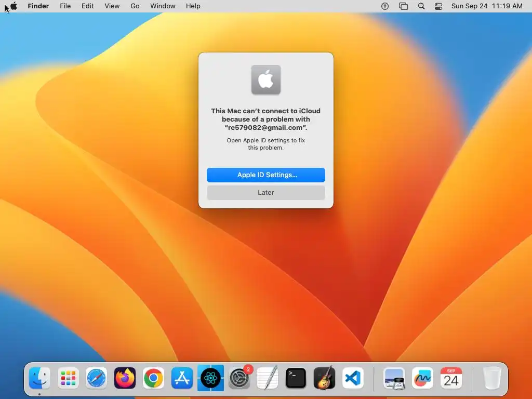532x399 pixels.
Task: Open the React atom app in Dock
Action: (x=210, y=378)
